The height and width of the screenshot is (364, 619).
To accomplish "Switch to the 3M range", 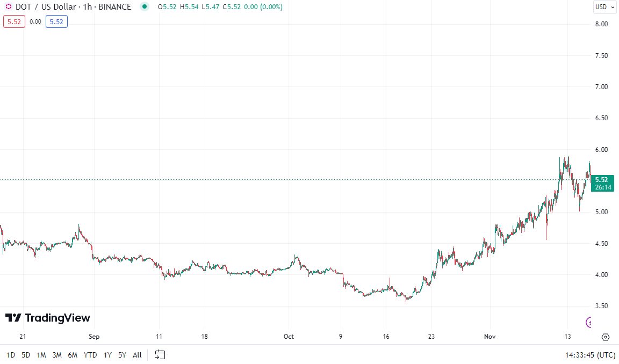I will pyautogui.click(x=57, y=355).
